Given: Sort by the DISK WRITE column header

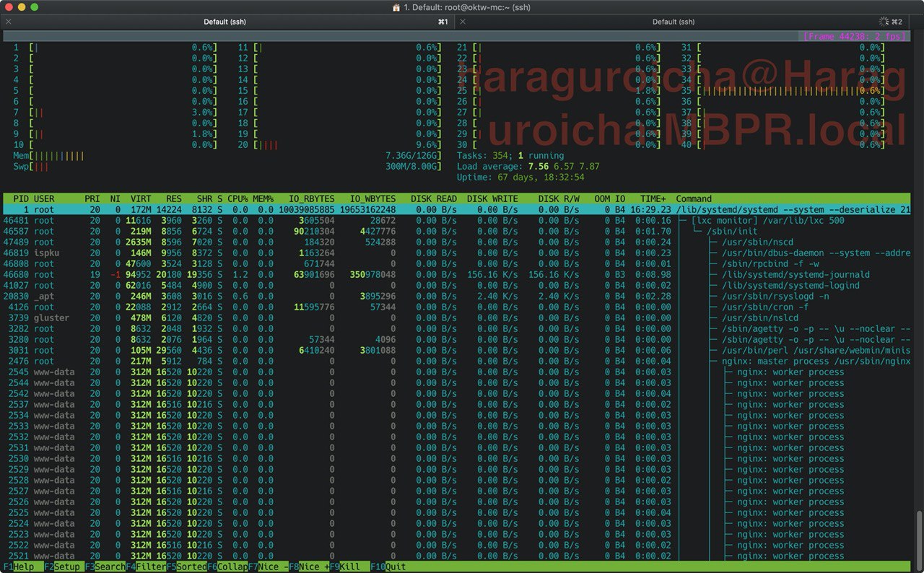Looking at the screenshot, I should click(492, 198).
